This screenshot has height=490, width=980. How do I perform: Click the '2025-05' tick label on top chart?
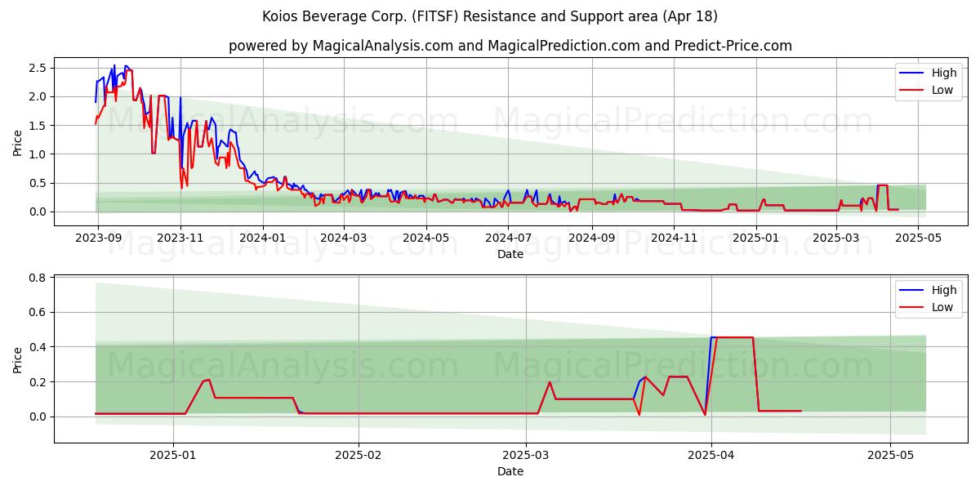pyautogui.click(x=919, y=238)
